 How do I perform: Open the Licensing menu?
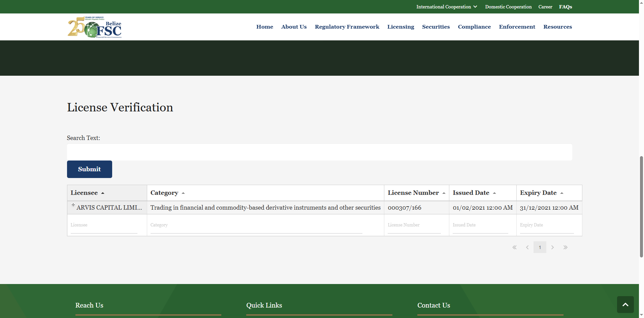(400, 27)
